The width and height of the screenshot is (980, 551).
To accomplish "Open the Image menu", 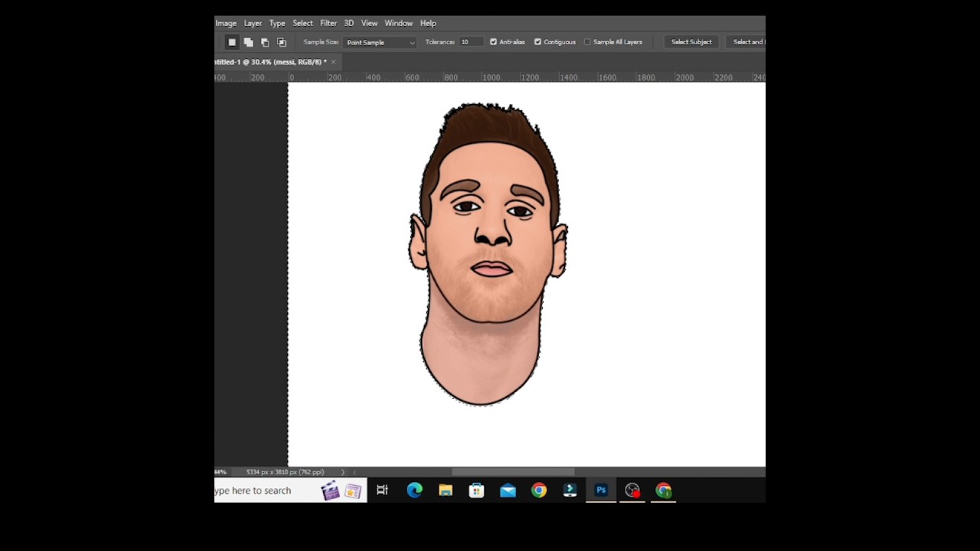I will (226, 23).
